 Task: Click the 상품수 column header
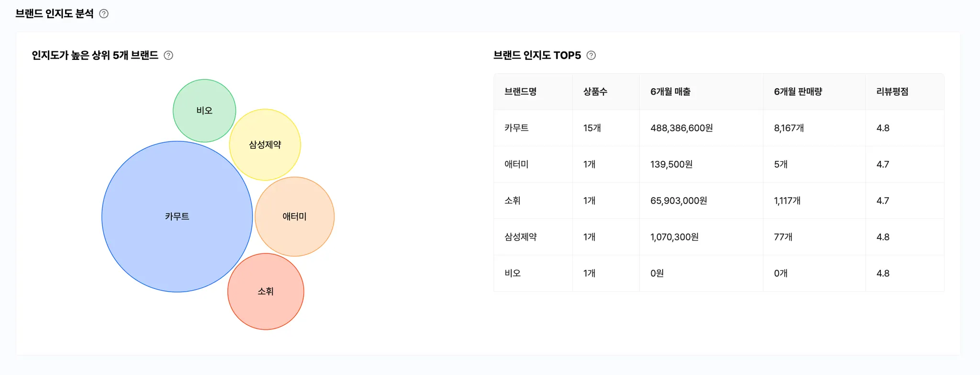click(595, 91)
